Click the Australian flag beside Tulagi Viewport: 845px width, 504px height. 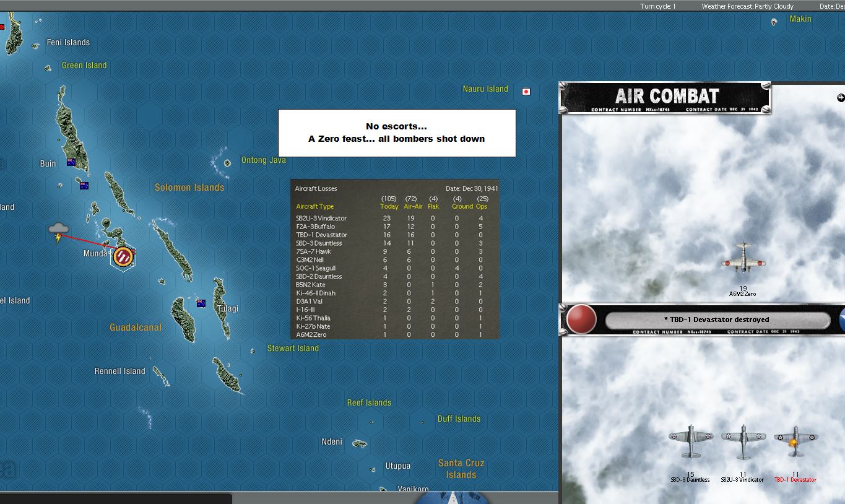pos(201,303)
